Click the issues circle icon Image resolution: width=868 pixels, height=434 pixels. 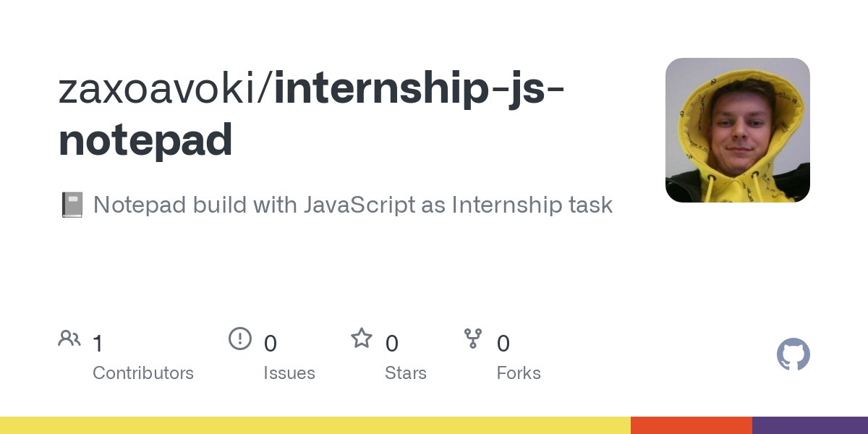240,339
